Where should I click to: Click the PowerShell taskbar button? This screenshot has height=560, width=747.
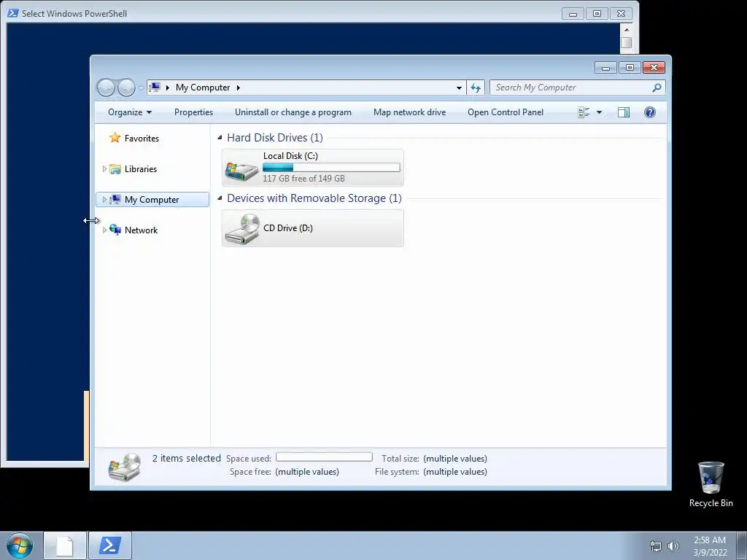click(110, 545)
